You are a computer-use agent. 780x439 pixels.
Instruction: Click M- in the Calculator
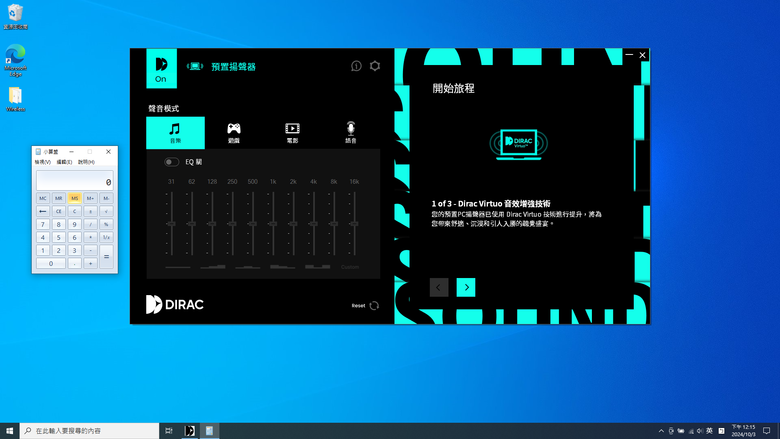click(x=106, y=198)
